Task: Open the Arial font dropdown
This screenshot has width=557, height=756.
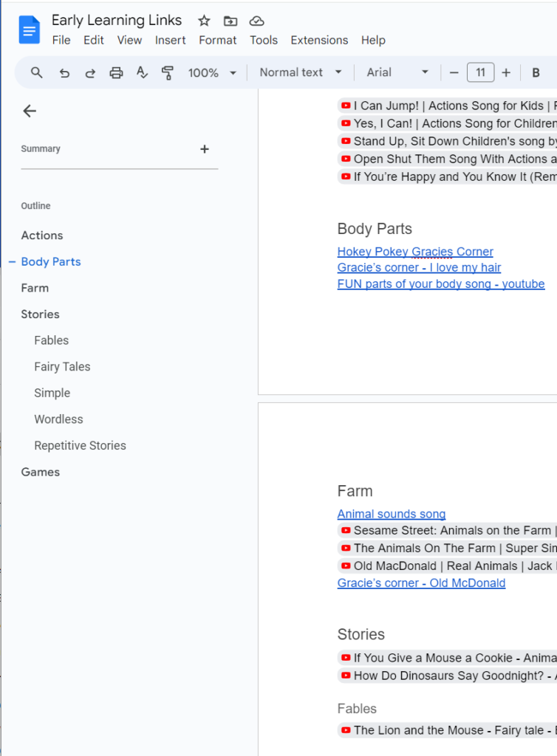Action: tap(397, 72)
